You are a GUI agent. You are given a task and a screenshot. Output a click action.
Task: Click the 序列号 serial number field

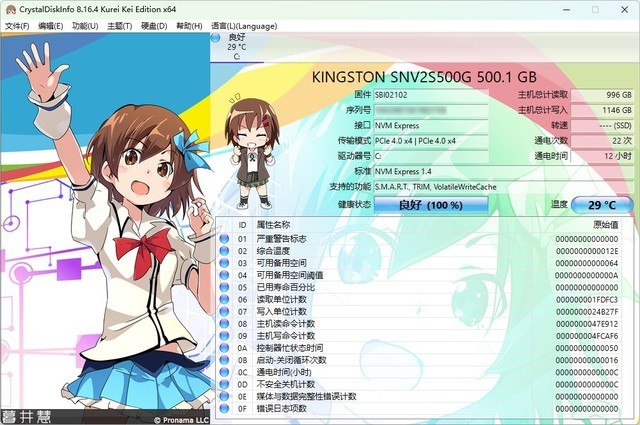[x=432, y=109]
